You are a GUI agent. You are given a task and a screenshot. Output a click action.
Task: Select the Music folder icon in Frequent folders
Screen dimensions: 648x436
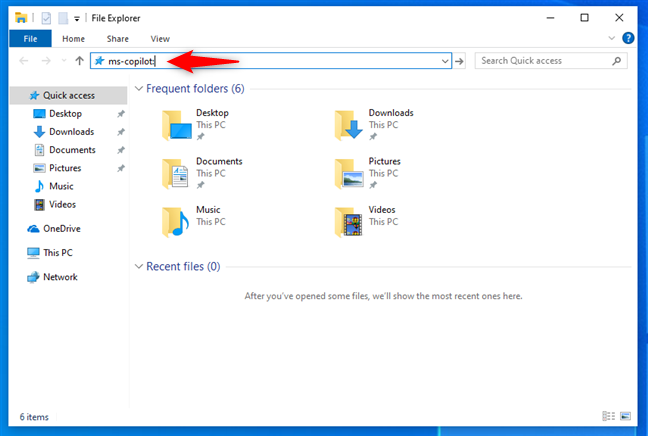pyautogui.click(x=176, y=222)
